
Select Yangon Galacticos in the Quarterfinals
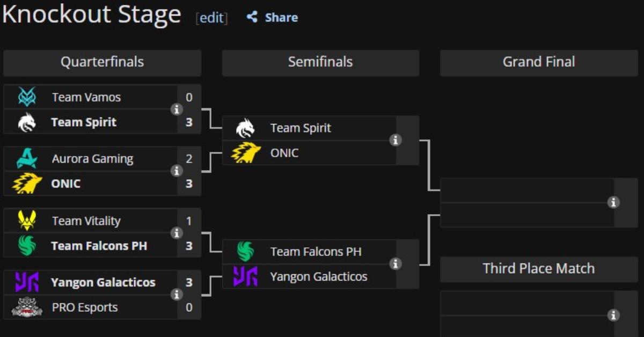pyautogui.click(x=103, y=282)
